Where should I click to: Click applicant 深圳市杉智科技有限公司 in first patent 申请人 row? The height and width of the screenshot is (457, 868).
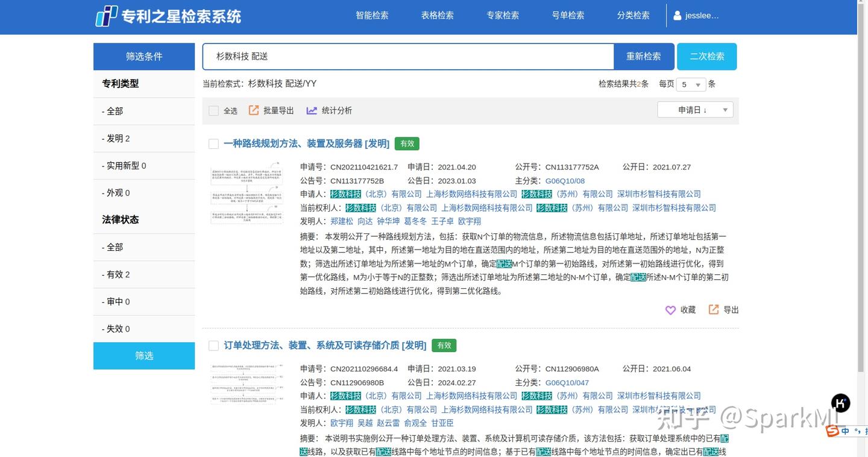click(x=659, y=194)
